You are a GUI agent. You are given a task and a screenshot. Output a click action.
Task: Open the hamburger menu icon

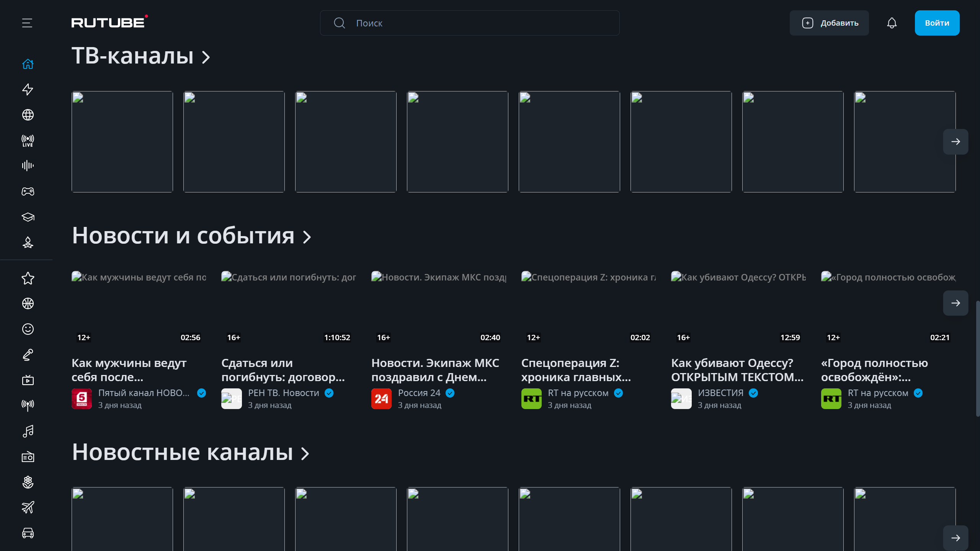[x=27, y=23]
